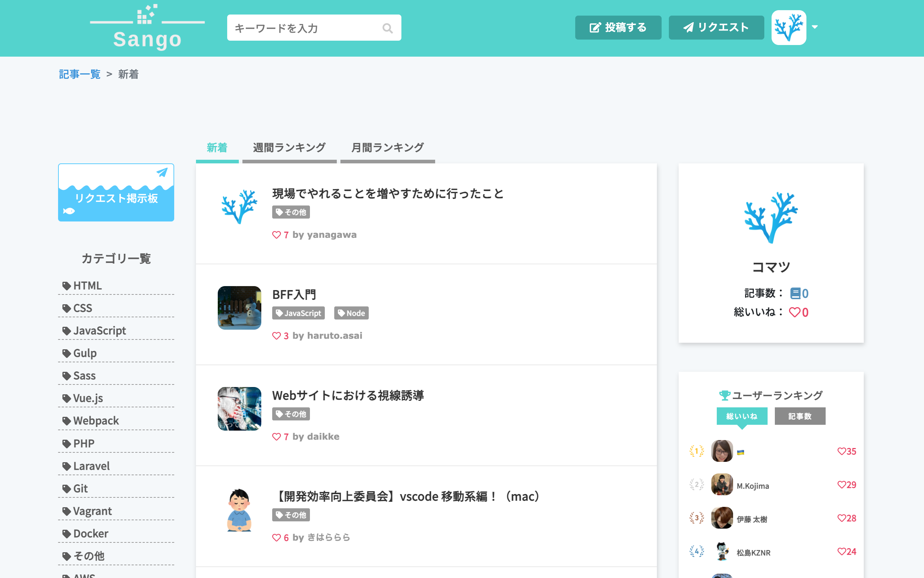Click the Sango logo in header
This screenshot has height=578, width=924.
[x=147, y=27]
